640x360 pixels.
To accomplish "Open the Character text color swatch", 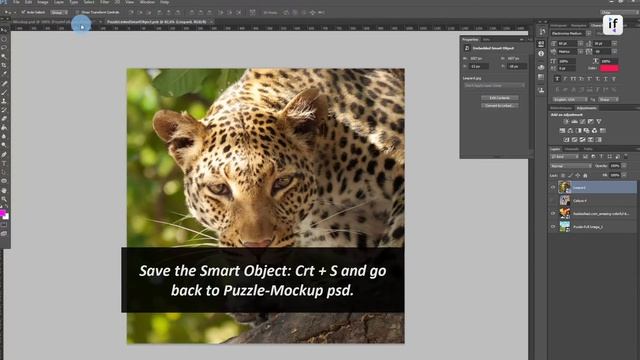I will coord(609,68).
